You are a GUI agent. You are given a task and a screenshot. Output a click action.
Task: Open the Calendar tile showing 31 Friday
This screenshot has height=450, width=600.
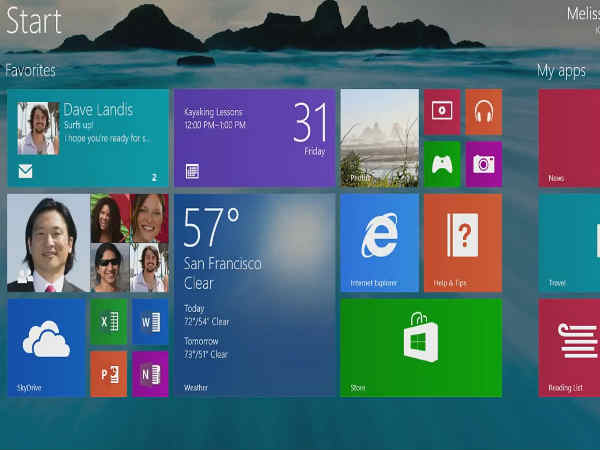point(254,138)
